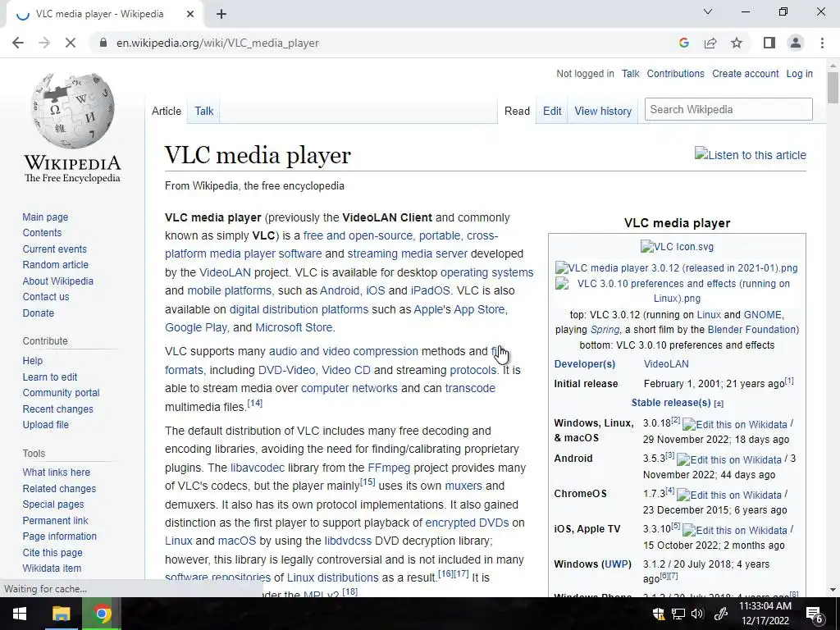Open VLC media player 3.0.12 screenshot image
This screenshot has width=840, height=630.
[x=677, y=268]
